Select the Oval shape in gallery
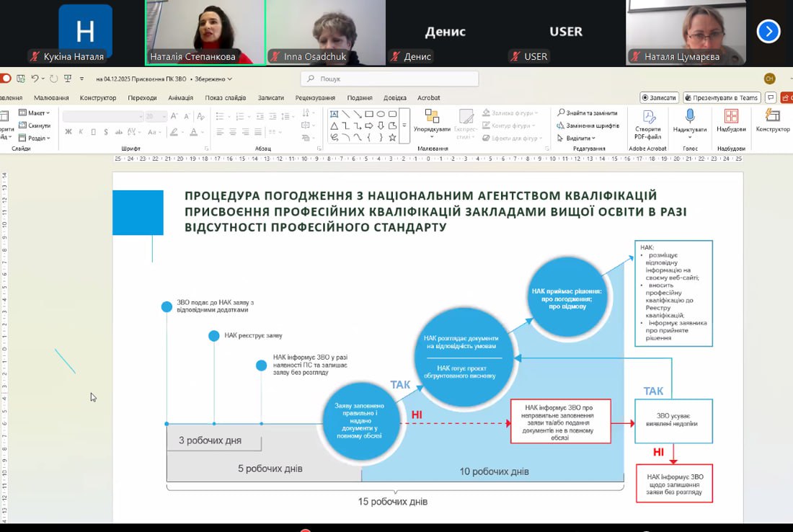Screen dimensions: 793x532 click(381, 115)
